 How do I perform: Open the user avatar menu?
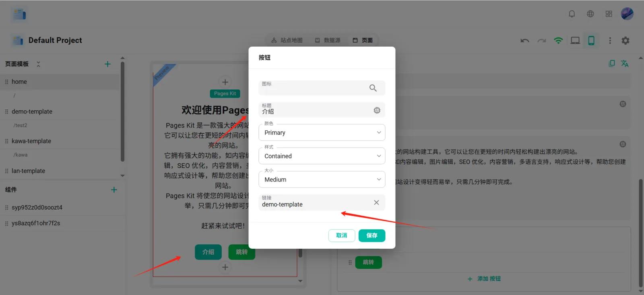point(627,14)
